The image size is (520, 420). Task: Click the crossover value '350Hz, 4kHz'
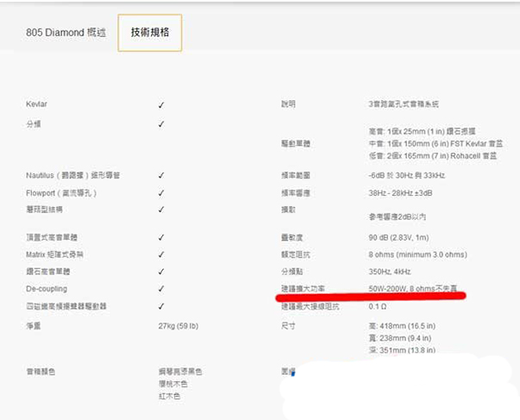(x=390, y=272)
